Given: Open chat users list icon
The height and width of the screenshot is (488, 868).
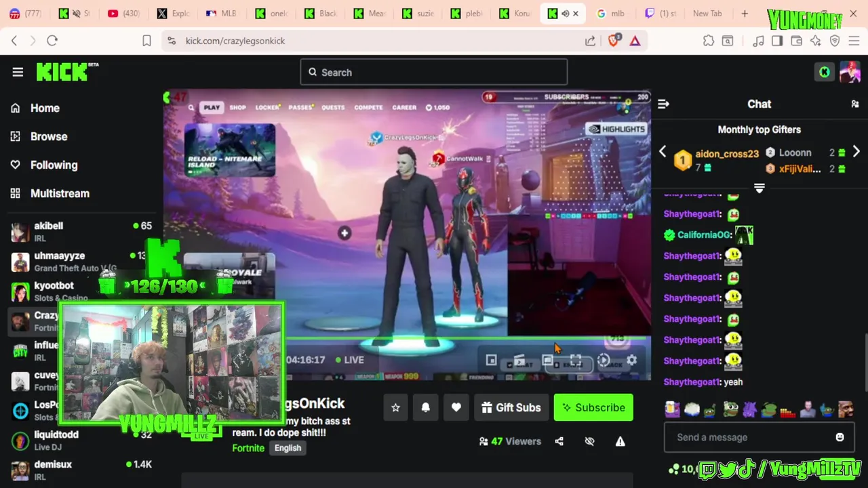Looking at the screenshot, I should (855, 104).
